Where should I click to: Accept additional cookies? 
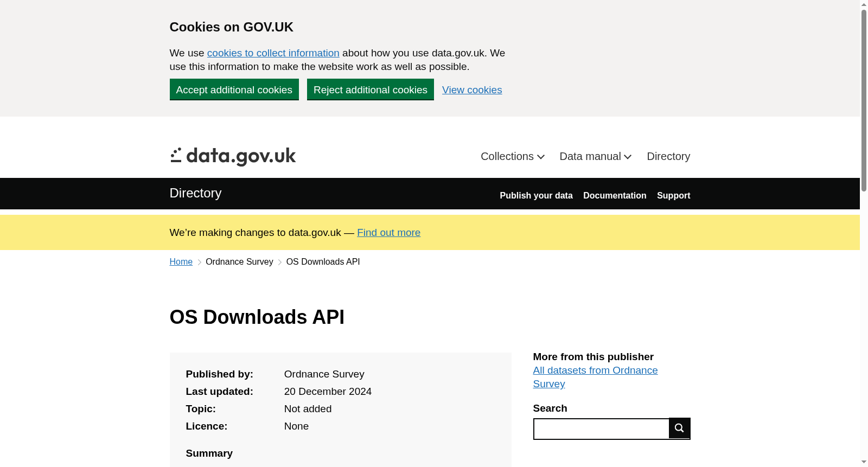pyautogui.click(x=234, y=89)
